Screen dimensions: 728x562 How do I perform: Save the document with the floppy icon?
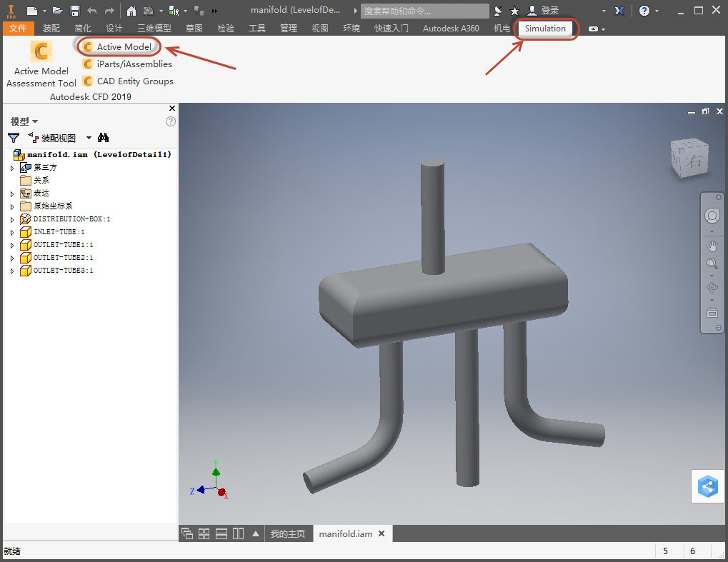tap(75, 11)
